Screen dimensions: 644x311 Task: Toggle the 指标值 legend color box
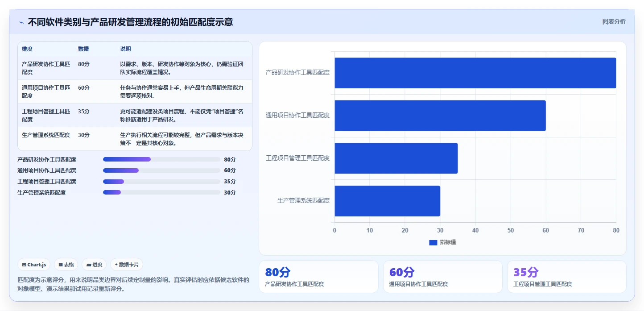433,242
